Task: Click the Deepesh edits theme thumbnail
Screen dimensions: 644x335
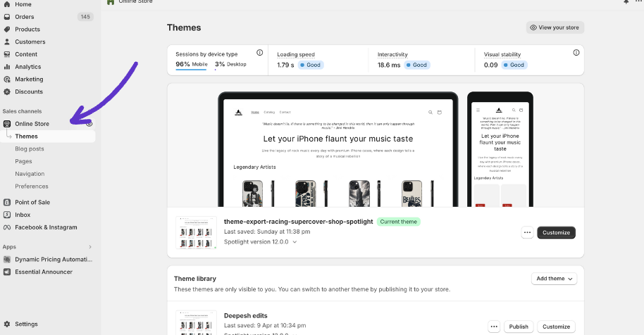Action: (196, 323)
